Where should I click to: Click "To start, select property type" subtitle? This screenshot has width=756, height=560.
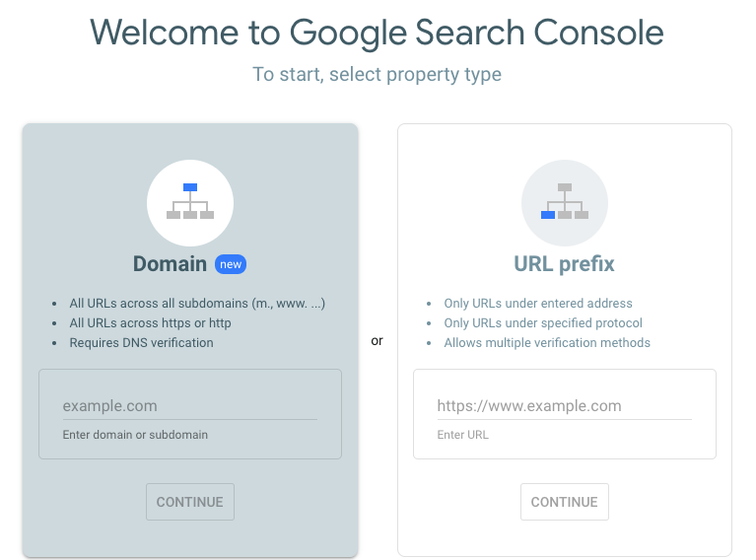pos(377,75)
